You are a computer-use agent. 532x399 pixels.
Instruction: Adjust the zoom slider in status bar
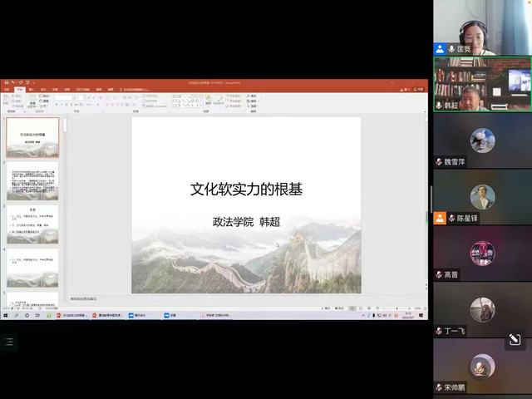coord(397,308)
